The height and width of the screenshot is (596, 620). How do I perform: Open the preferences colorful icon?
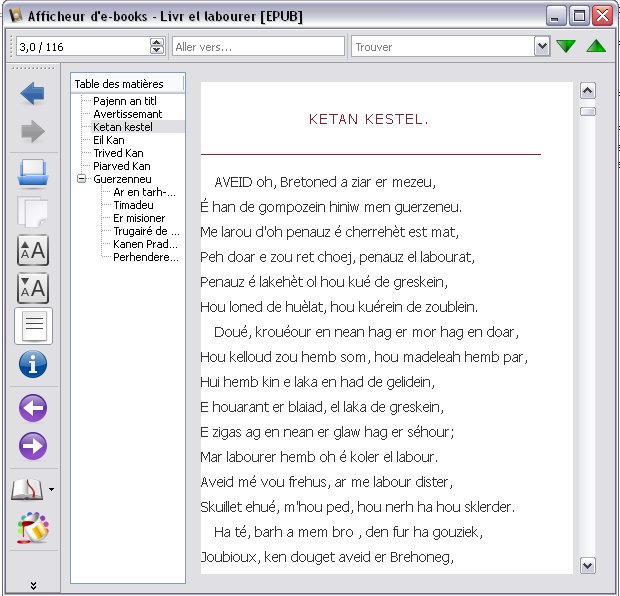[33, 527]
